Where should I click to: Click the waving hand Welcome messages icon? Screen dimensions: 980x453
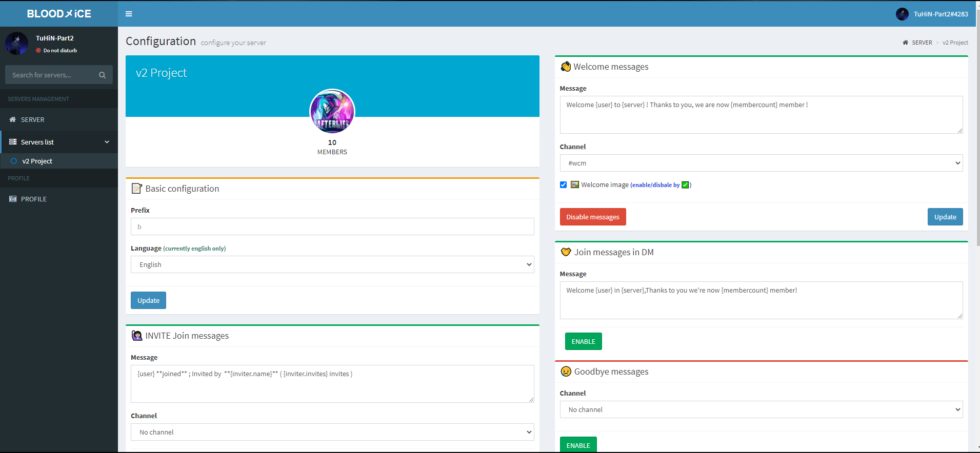click(566, 67)
